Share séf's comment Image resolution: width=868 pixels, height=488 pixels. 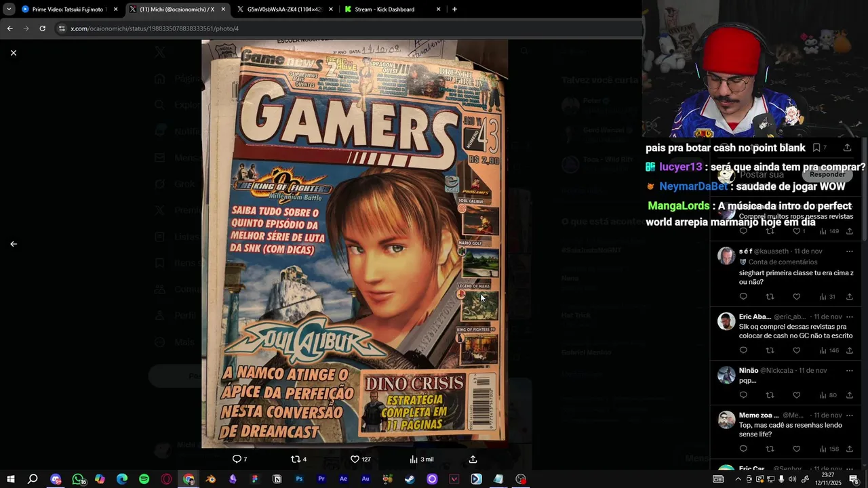849,296
